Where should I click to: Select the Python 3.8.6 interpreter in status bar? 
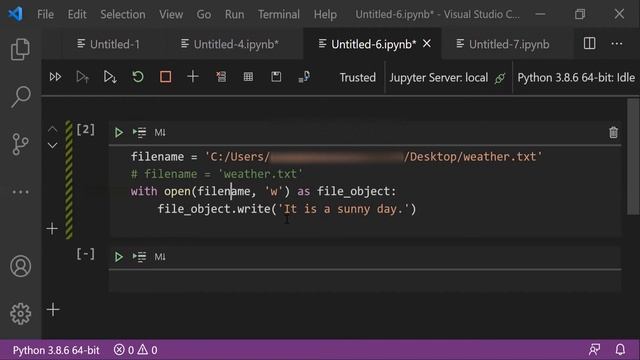coord(56,350)
